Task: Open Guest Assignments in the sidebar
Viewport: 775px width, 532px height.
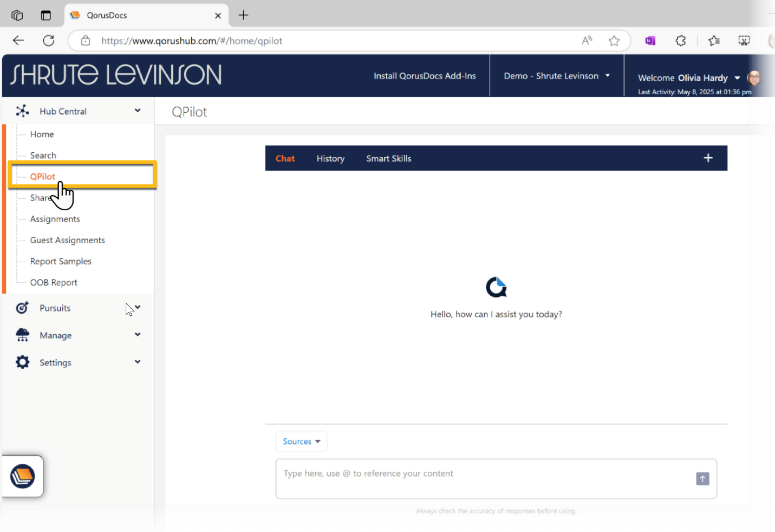Action: 68,240
